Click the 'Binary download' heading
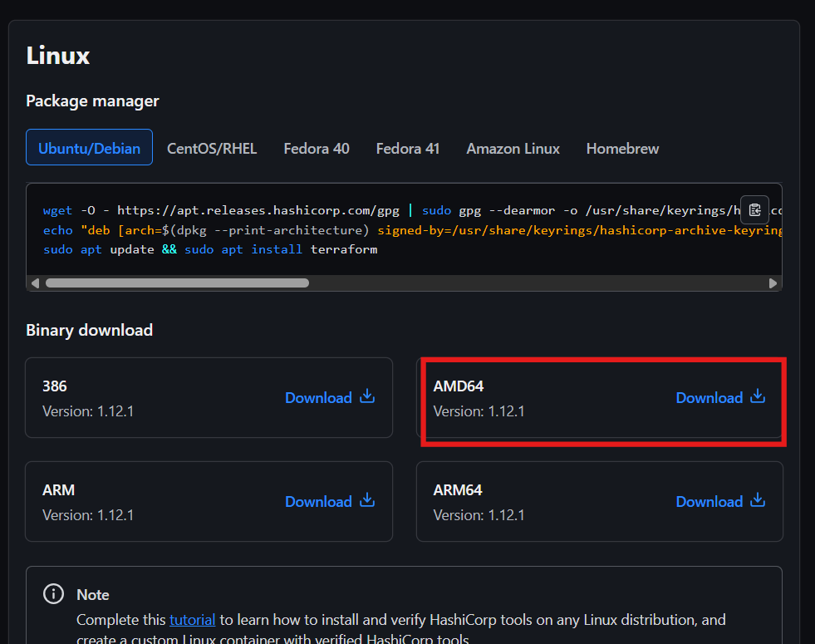This screenshot has height=644, width=815. [90, 330]
